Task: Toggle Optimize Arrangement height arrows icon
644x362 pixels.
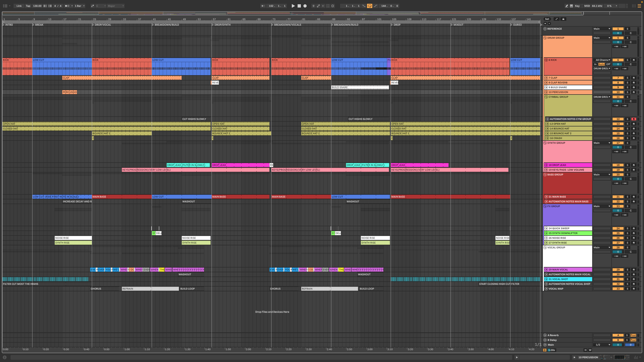Action: point(556,19)
